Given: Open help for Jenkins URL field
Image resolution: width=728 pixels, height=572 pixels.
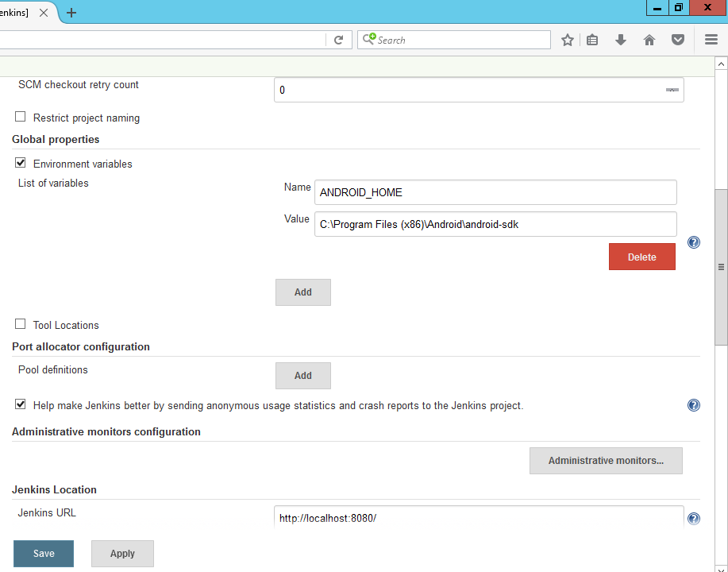Looking at the screenshot, I should click(694, 519).
